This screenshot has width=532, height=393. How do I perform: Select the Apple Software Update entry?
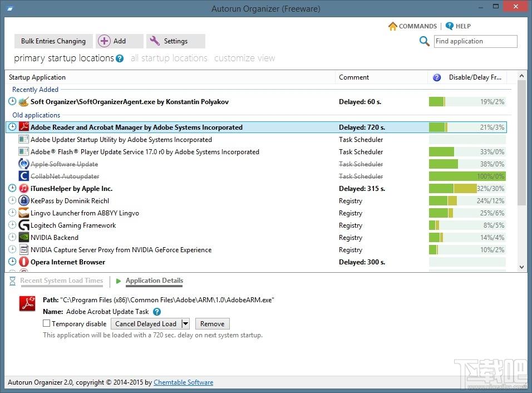point(64,164)
